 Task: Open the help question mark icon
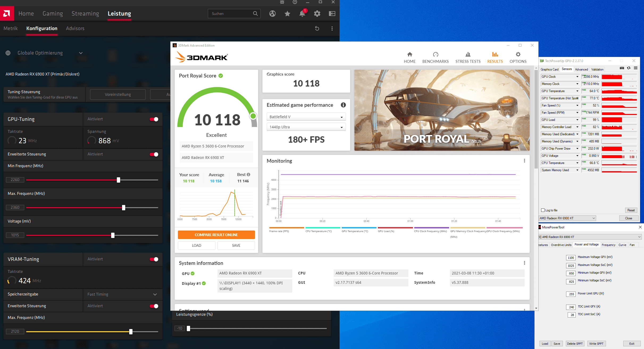coord(295,2)
